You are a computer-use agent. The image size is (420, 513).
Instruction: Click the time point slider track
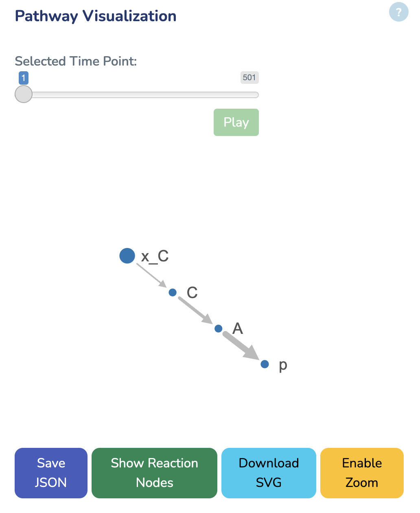(142, 94)
